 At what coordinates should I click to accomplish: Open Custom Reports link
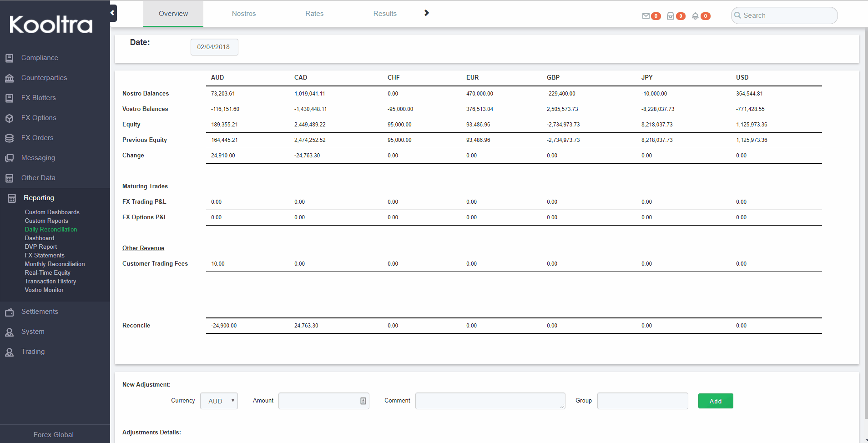point(46,221)
